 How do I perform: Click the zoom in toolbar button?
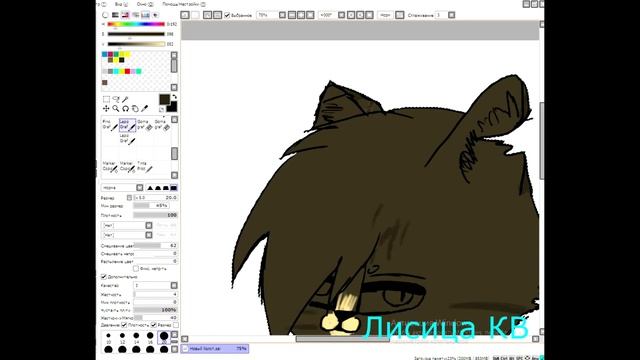301,15
